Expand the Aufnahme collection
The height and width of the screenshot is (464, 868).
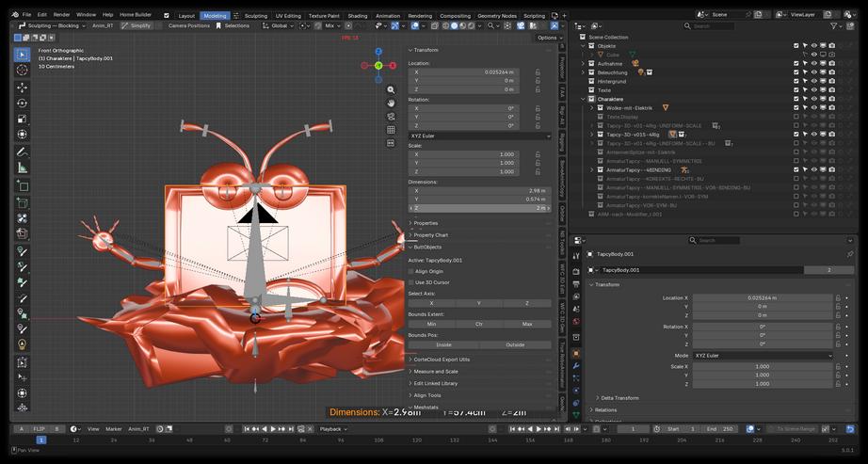tap(583, 64)
